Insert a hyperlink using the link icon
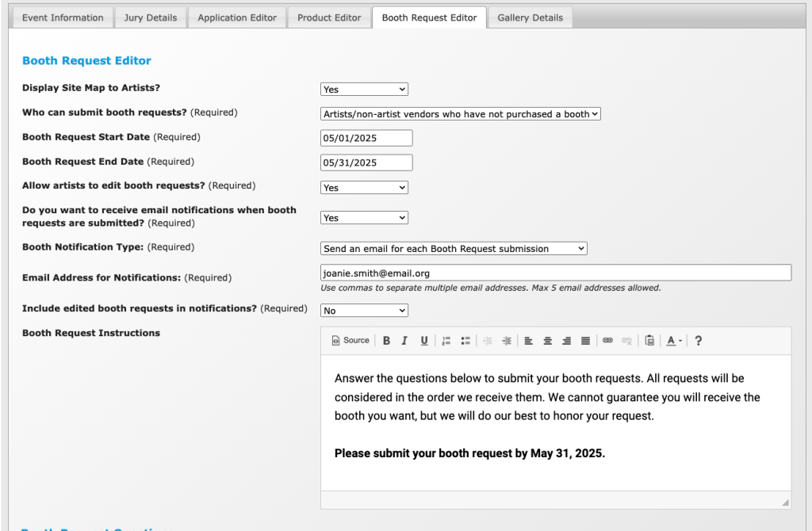 coord(607,341)
